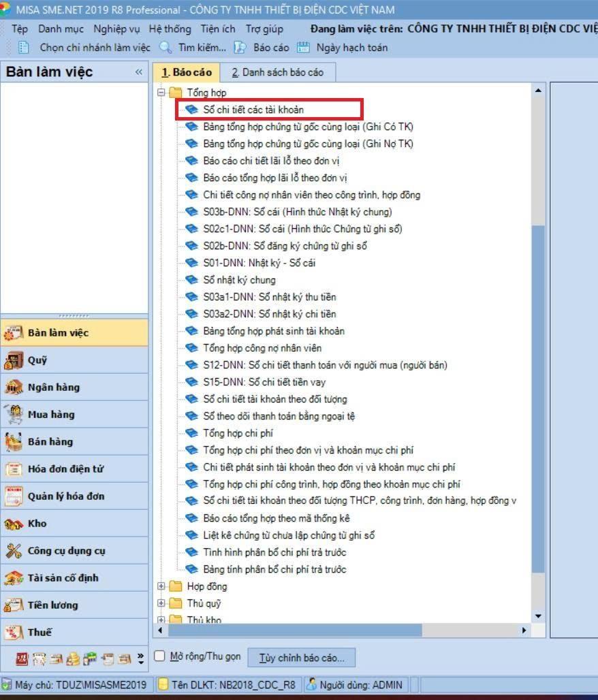Image resolution: width=598 pixels, height=700 pixels.
Task: Click the Tên DLKT database icon in status bar
Action: (164, 684)
